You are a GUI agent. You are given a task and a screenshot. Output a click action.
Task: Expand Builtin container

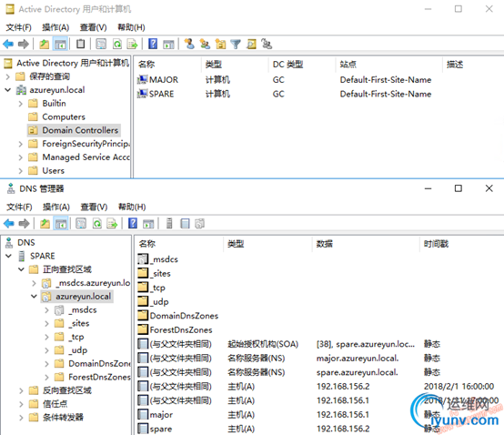(21, 104)
